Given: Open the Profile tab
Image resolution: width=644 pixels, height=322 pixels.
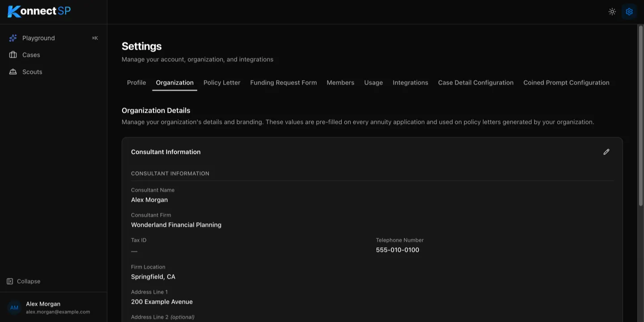Looking at the screenshot, I should (x=136, y=83).
